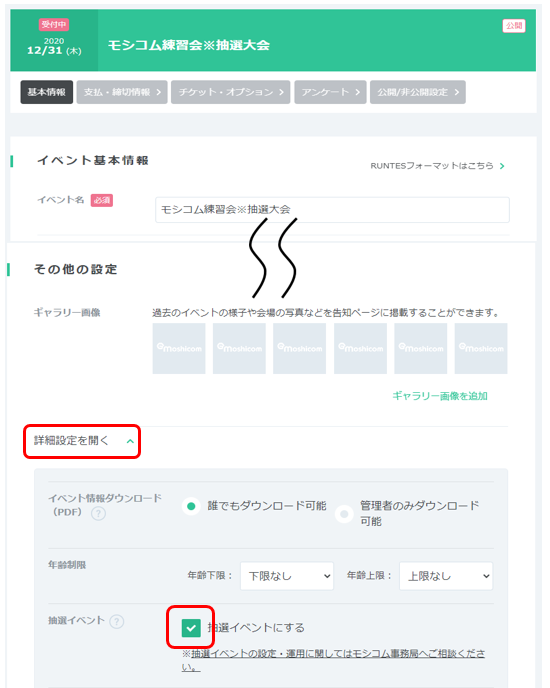550x688 pixels.
Task: Select the sixth gallery image placeholder
Action: 481,348
